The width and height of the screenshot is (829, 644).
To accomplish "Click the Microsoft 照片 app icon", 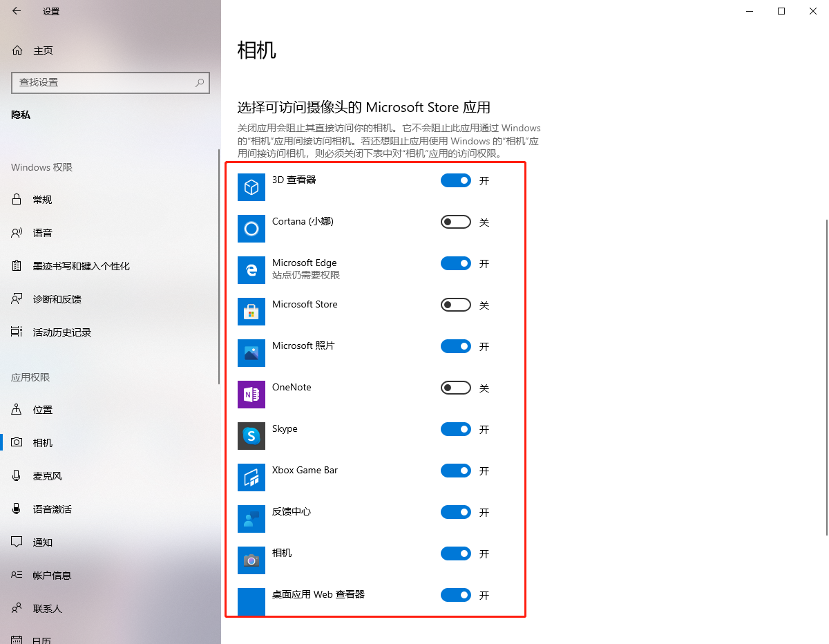I will (x=251, y=353).
